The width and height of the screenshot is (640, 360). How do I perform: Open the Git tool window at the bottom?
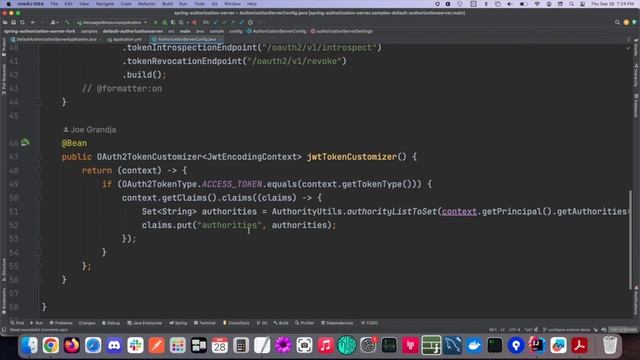[262, 323]
